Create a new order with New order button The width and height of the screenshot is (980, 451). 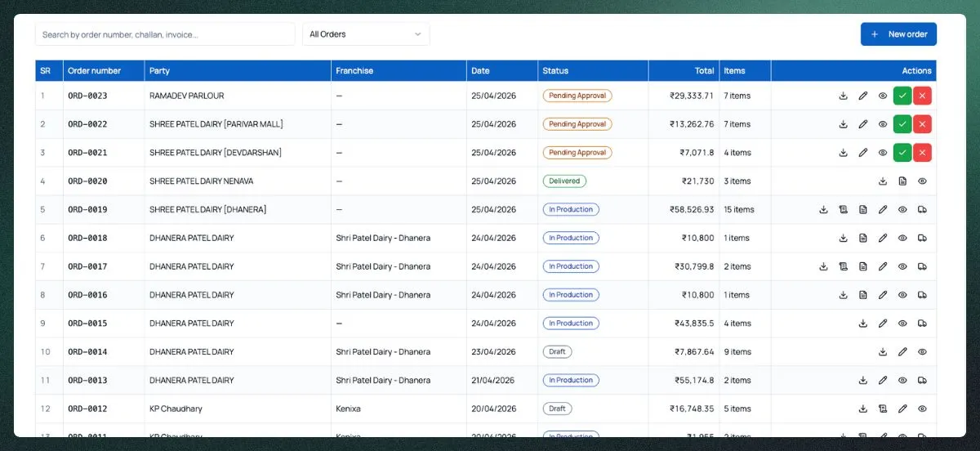pos(898,34)
